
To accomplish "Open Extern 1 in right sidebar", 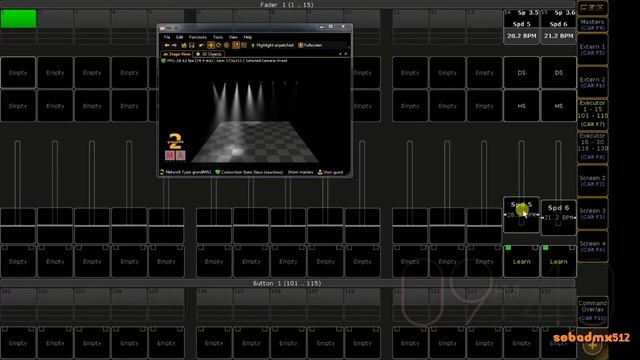I will (592, 50).
